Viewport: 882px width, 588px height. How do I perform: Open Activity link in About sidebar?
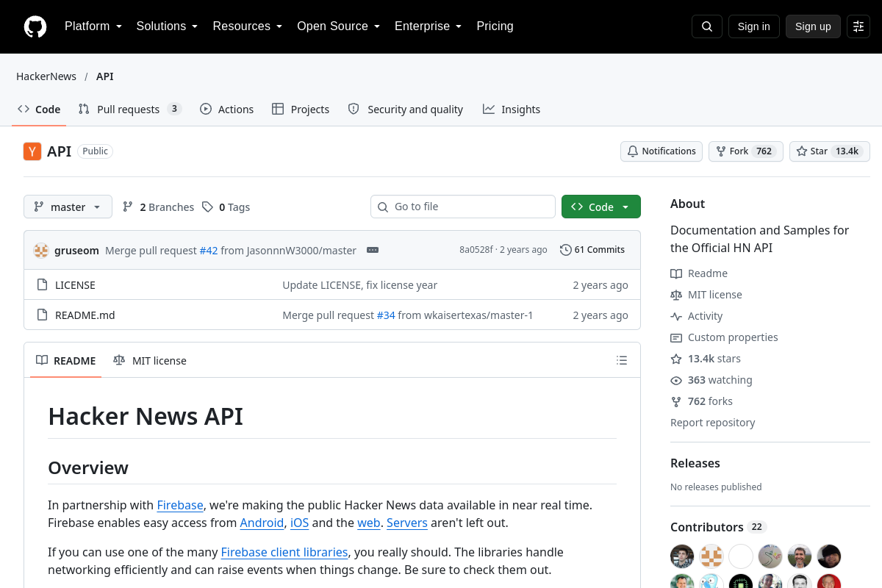[x=697, y=316]
